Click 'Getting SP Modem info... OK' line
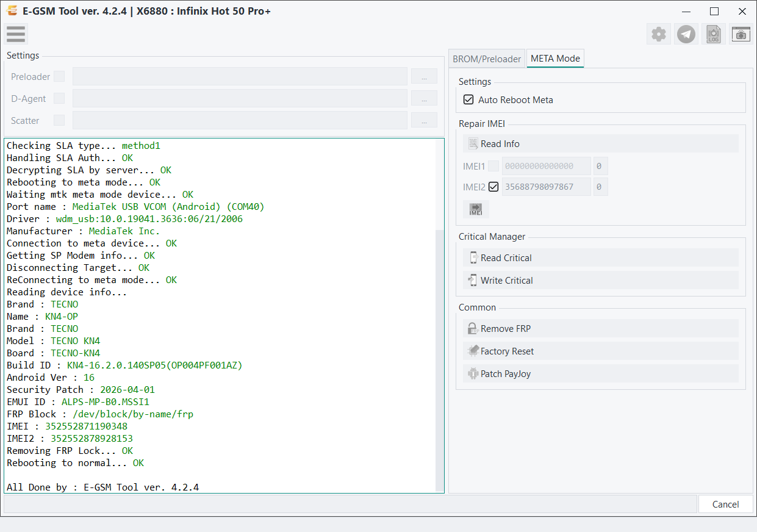 81,256
